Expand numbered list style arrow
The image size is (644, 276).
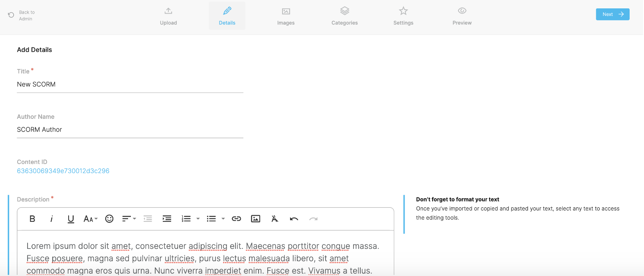tap(198, 219)
